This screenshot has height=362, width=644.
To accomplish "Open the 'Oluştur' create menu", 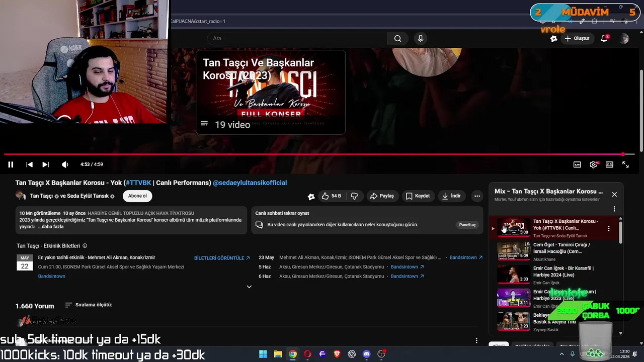I will [x=577, y=39].
